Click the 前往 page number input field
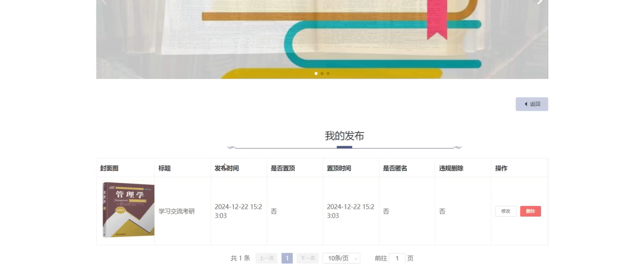This screenshot has width=644, height=269. coord(396,258)
